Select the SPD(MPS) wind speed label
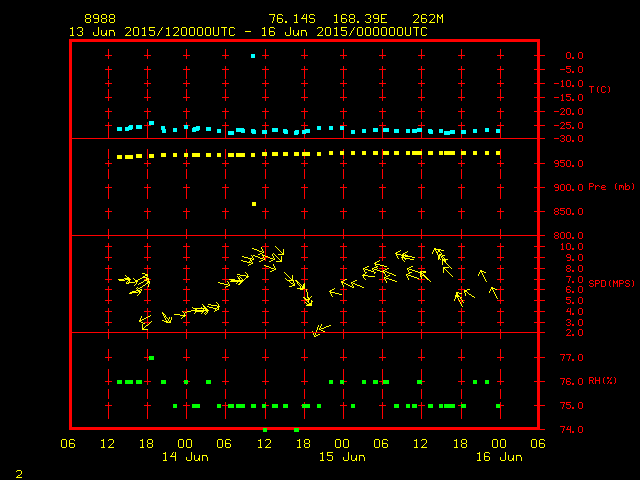 click(612, 284)
